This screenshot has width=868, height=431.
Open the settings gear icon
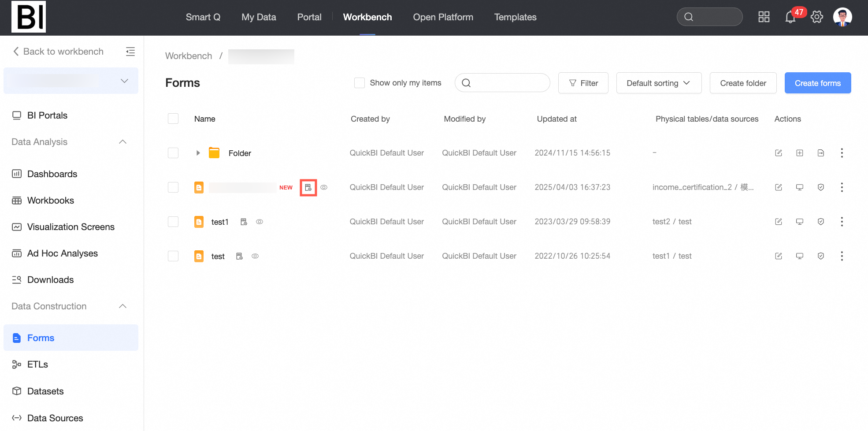coord(817,17)
